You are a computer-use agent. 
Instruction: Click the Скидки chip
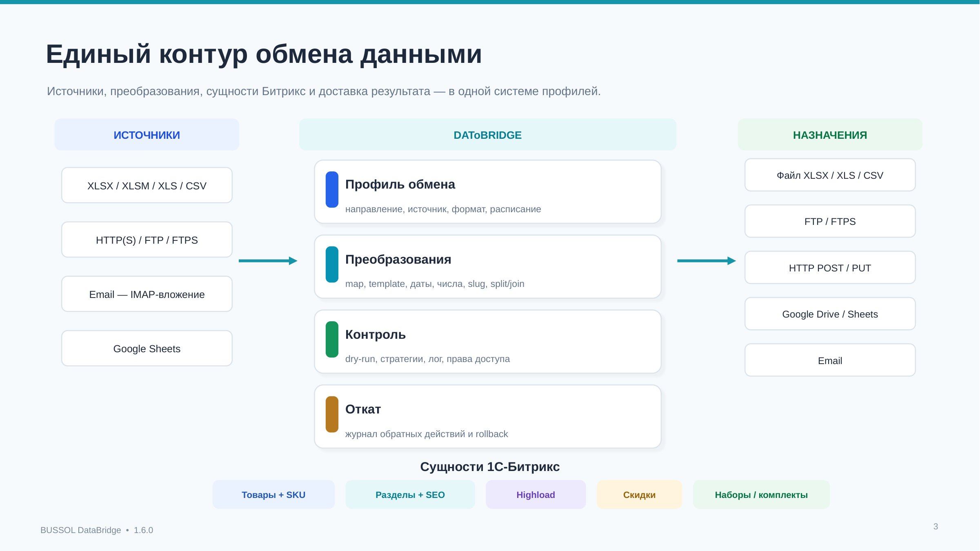click(639, 495)
